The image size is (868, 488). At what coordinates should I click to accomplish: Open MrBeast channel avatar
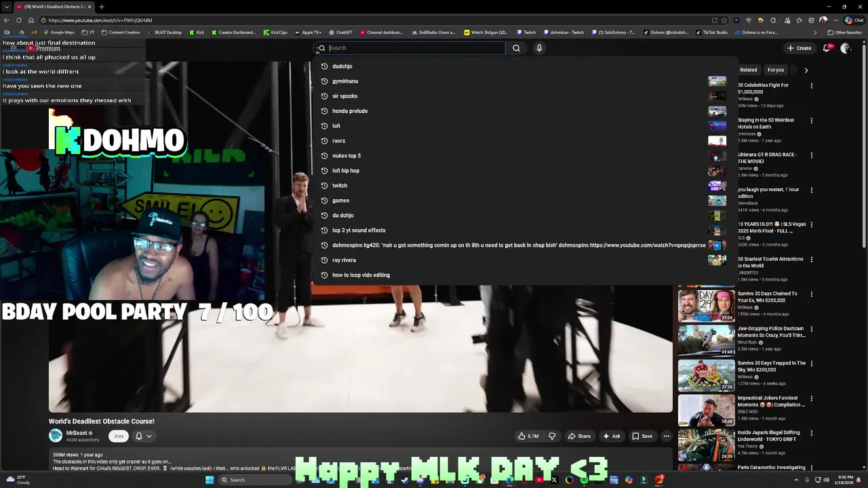56,436
